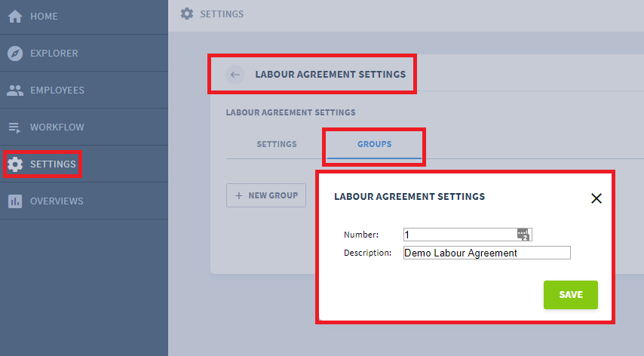Click the Home house icon
The width and height of the screenshot is (644, 356).
pos(15,17)
